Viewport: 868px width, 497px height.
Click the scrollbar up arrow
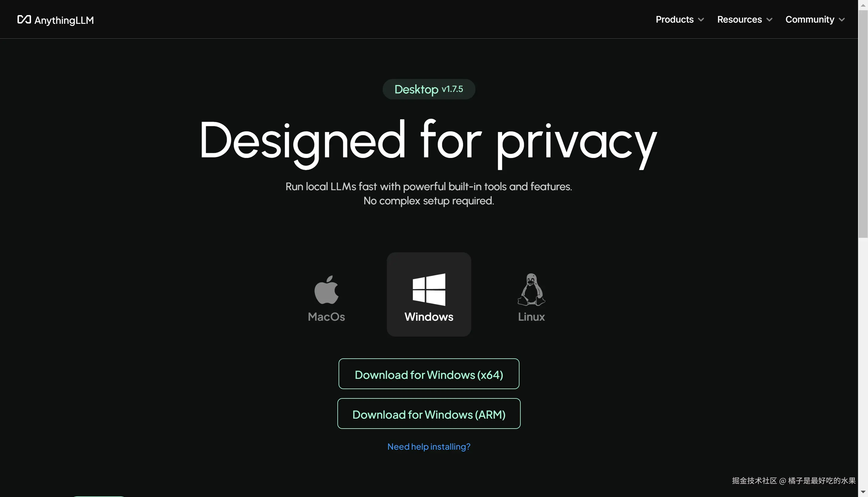pyautogui.click(x=863, y=5)
